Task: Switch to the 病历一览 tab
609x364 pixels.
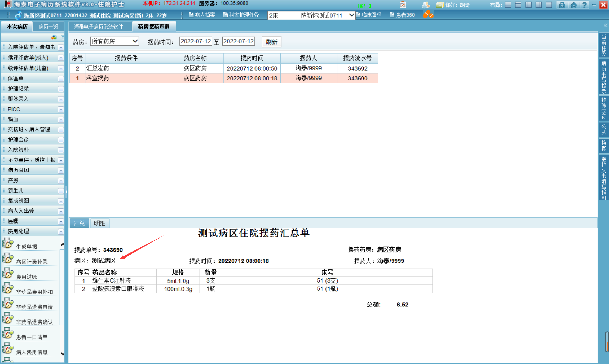Action: pyautogui.click(x=48, y=26)
